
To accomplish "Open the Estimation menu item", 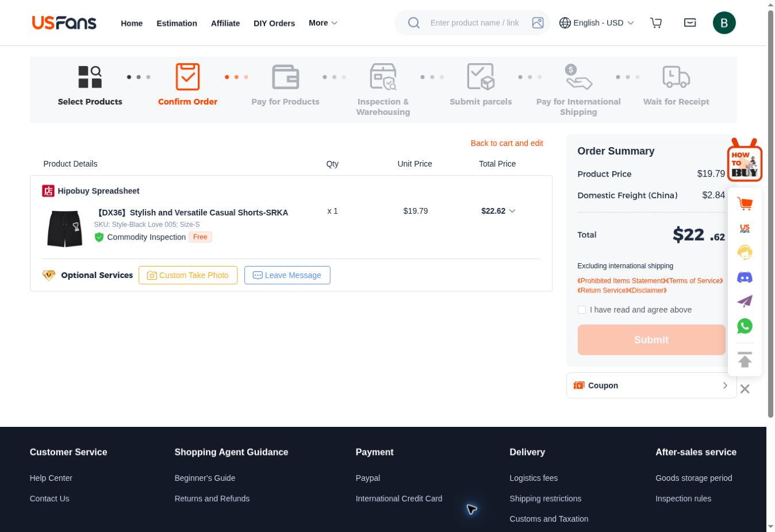I will [177, 24].
